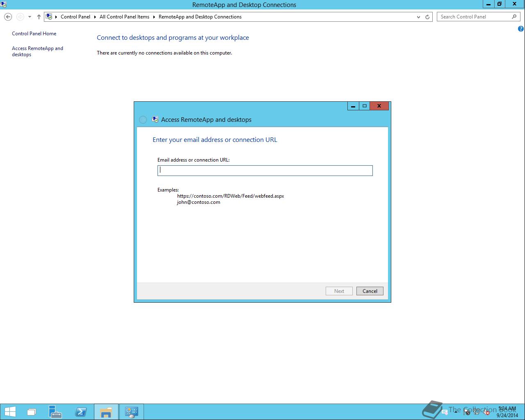Open the muted volume tray icon
Image resolution: width=525 pixels, height=420 pixels.
[x=486, y=412]
